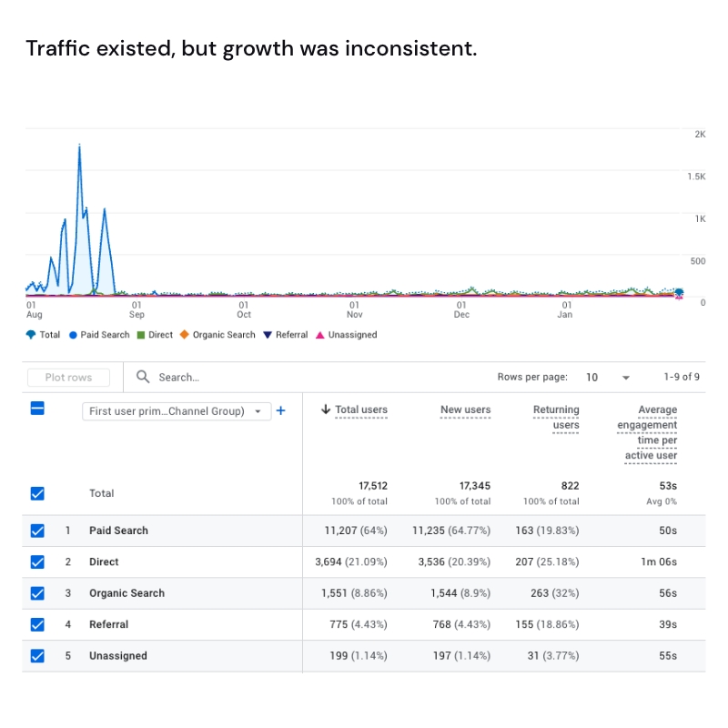Screen dimensions: 728x728
Task: Sort the table by New users
Action: (465, 409)
